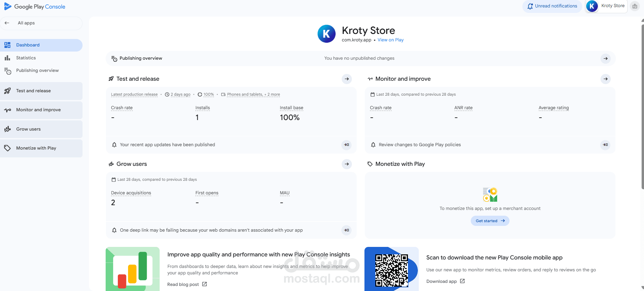Viewport: 644px width, 291px height.
Task: Click the calendar icon in Grow users date range
Action: [x=114, y=180]
